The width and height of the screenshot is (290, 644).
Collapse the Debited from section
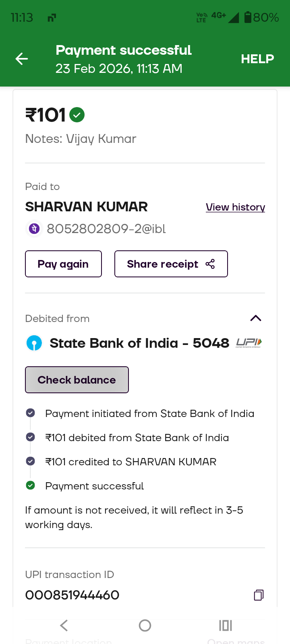coord(256,318)
